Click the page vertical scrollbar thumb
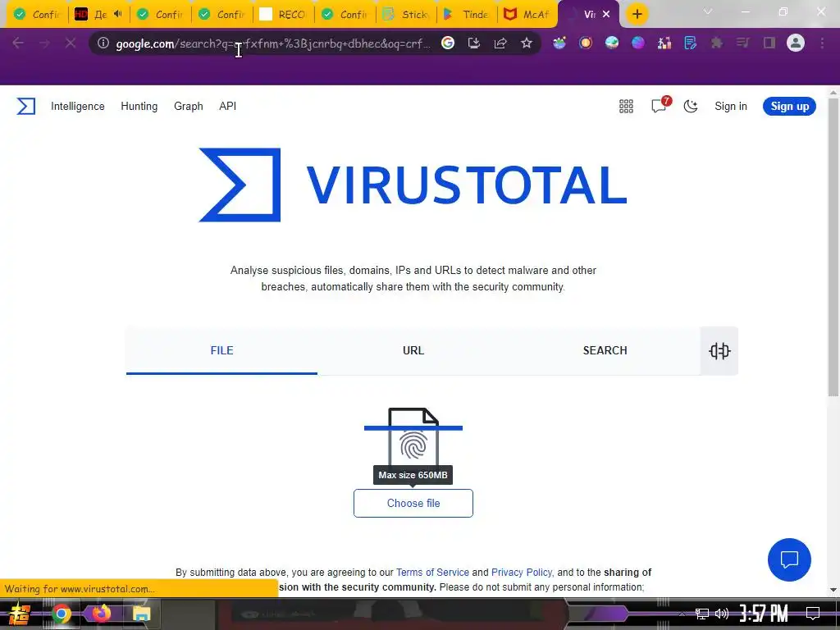The width and height of the screenshot is (840, 630). pos(833,246)
